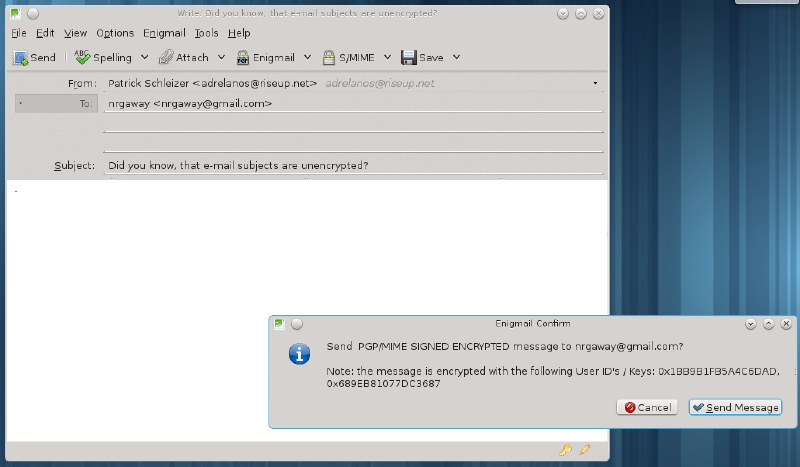Screen dimensions: 800x467
Task: Open the S/MIME dropdown arrow
Action: pyautogui.click(x=387, y=58)
